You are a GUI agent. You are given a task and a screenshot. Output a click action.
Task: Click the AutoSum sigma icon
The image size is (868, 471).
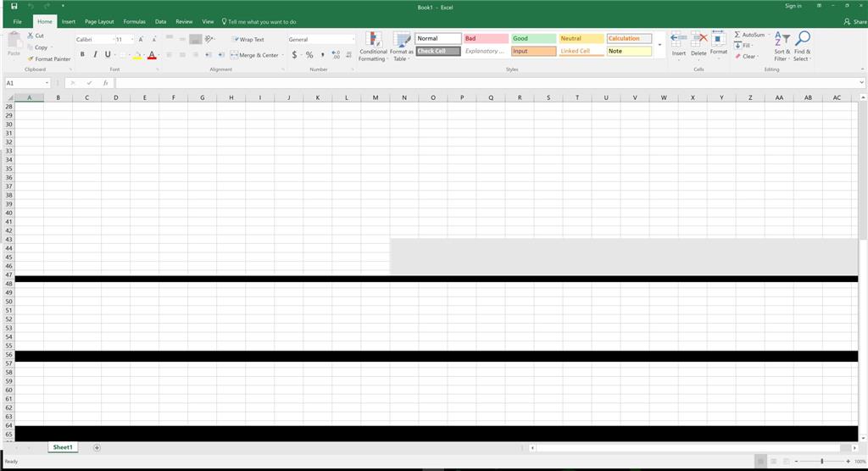click(737, 35)
